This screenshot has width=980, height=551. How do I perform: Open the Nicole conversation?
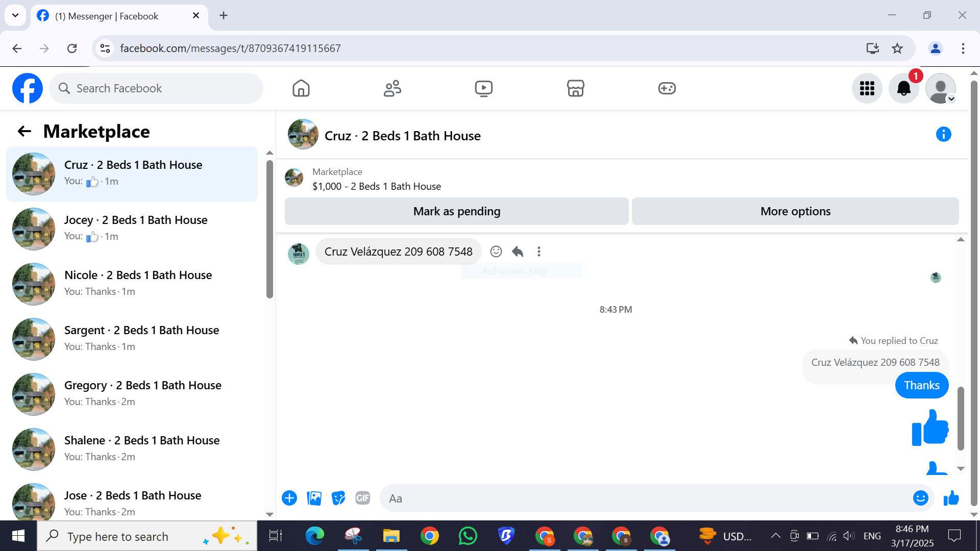click(x=132, y=284)
